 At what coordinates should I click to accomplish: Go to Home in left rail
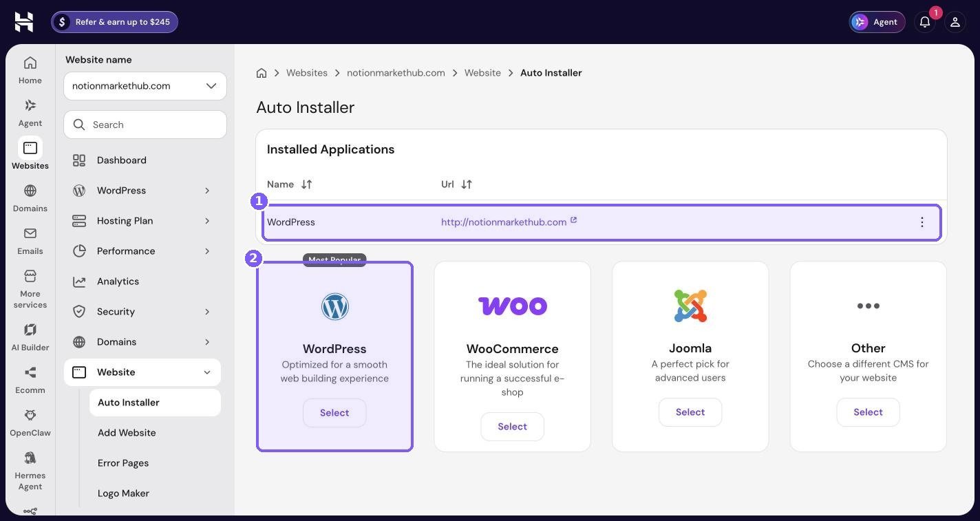(x=30, y=70)
